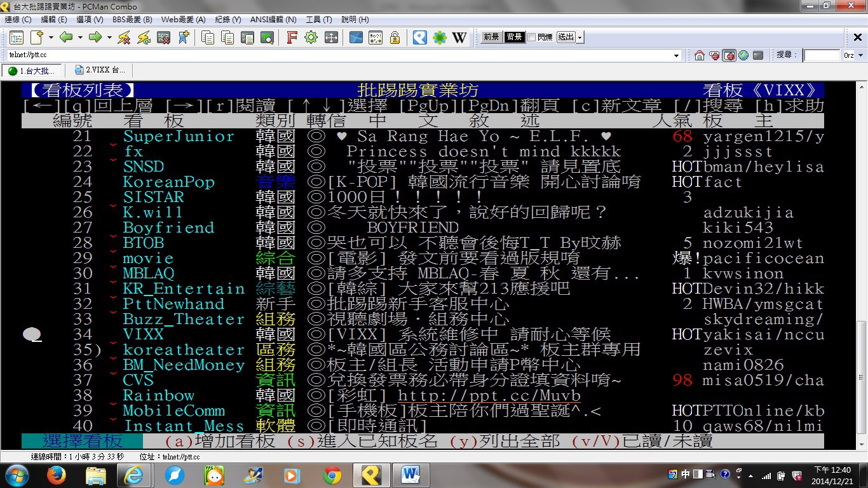The height and width of the screenshot is (488, 868).
Task: Switch to the 2.VIXX 台... tab
Action: pyautogui.click(x=99, y=70)
